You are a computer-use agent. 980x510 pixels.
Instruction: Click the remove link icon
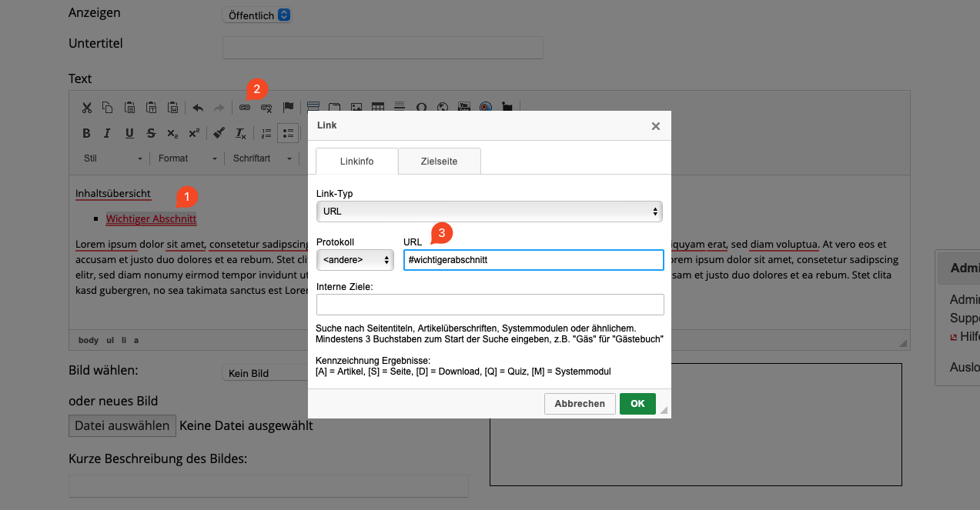(x=266, y=108)
